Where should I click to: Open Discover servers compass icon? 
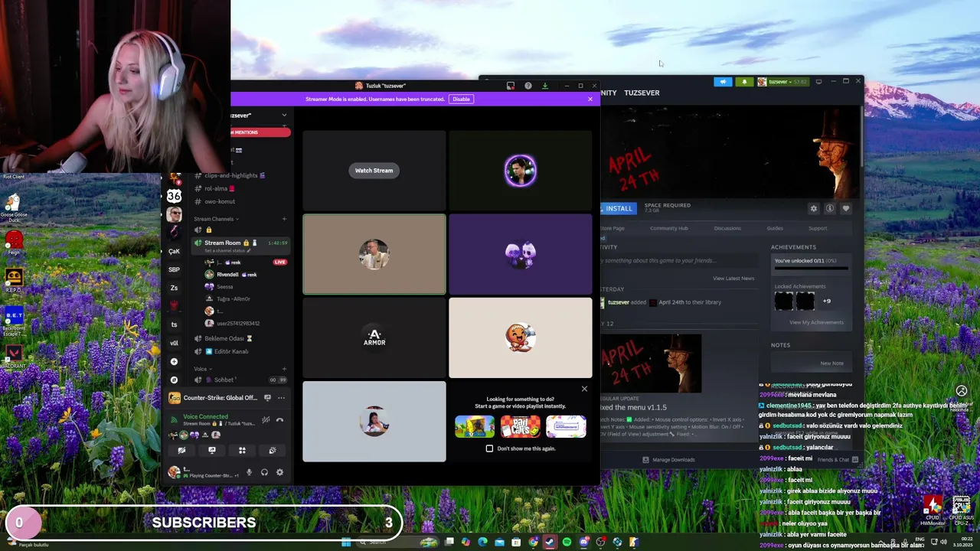174,380
